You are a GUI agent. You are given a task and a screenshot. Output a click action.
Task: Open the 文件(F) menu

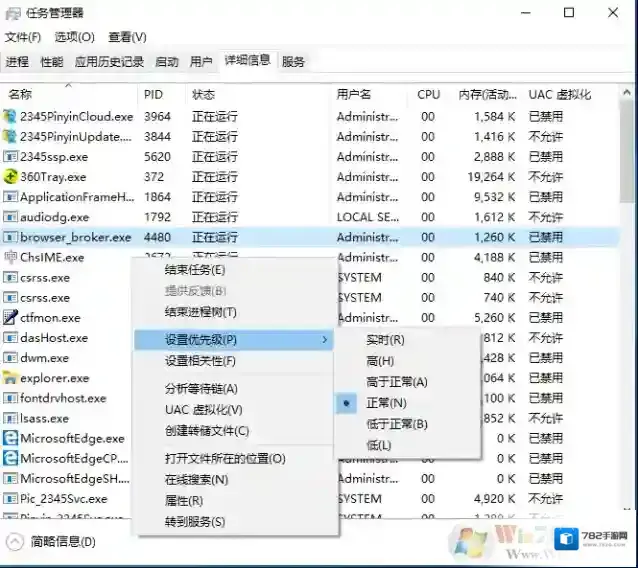(23, 37)
